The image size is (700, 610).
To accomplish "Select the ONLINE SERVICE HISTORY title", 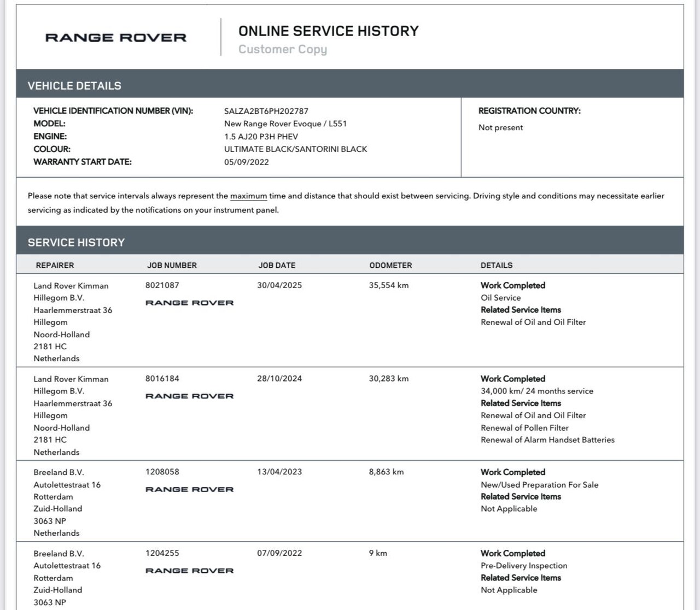I will coord(329,31).
